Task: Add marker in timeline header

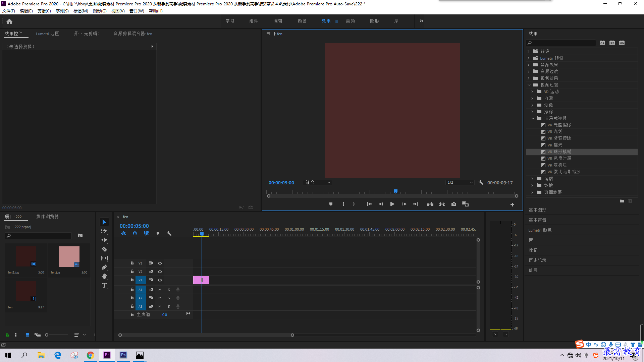Action: pos(158,233)
